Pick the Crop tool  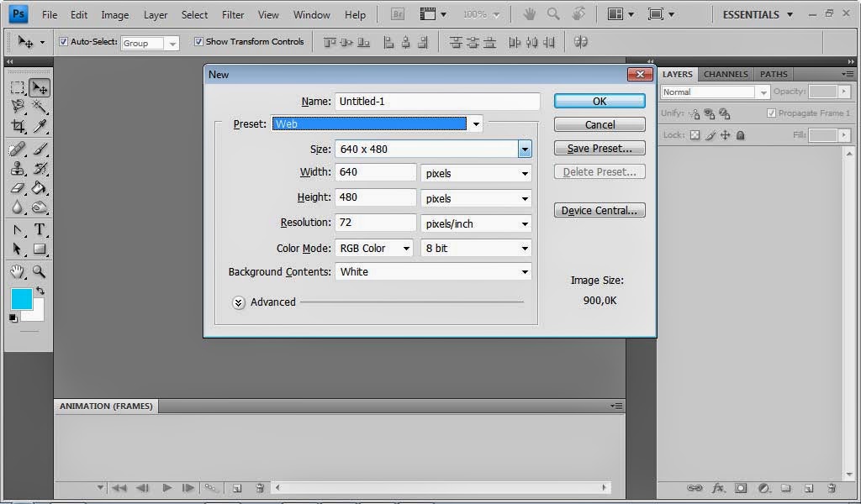(18, 127)
